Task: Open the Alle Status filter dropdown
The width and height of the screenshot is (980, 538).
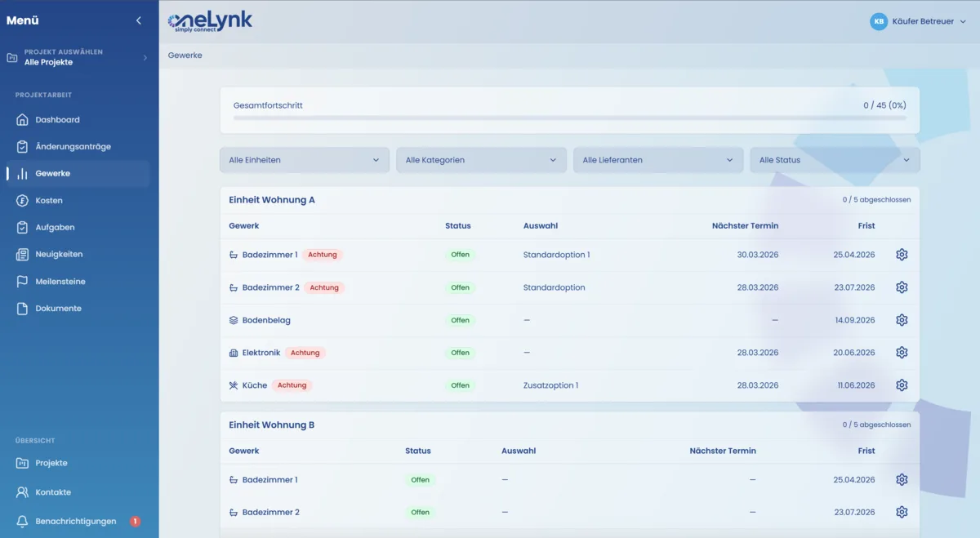Action: click(x=835, y=159)
